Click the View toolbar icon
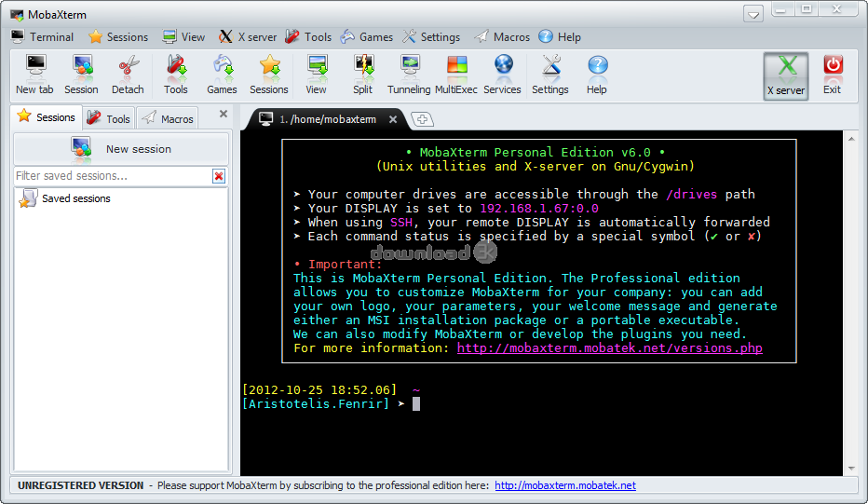 pos(317,75)
